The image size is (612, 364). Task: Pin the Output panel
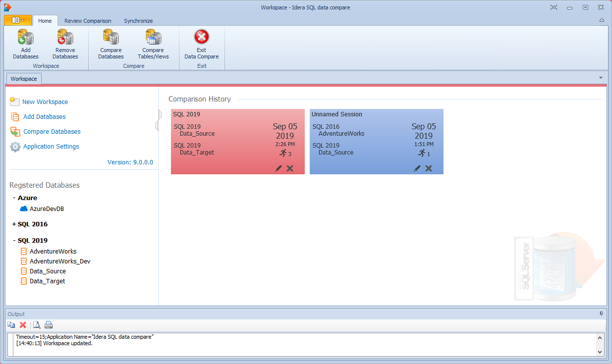point(601,313)
